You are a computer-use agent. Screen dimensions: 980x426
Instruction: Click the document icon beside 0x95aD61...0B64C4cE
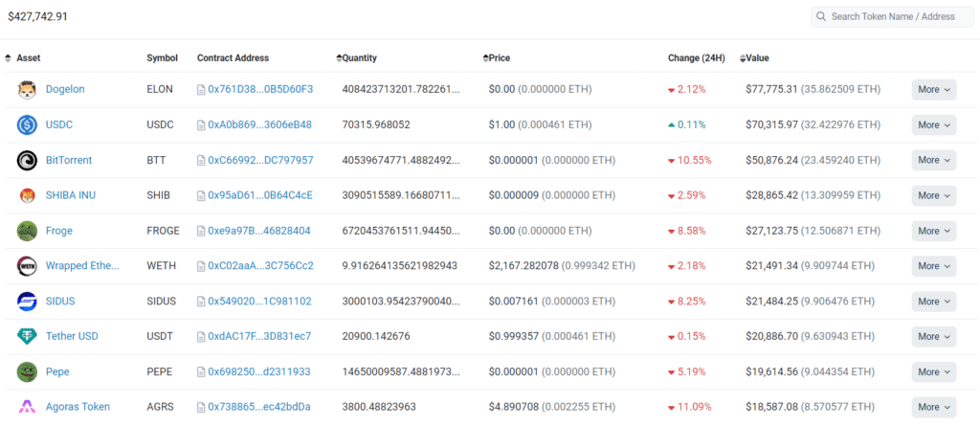point(201,196)
